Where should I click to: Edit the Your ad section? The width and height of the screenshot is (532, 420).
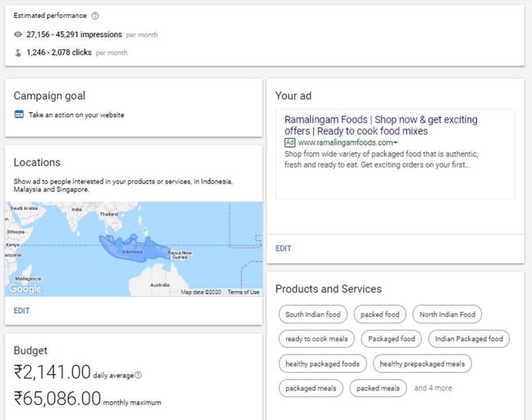click(284, 248)
